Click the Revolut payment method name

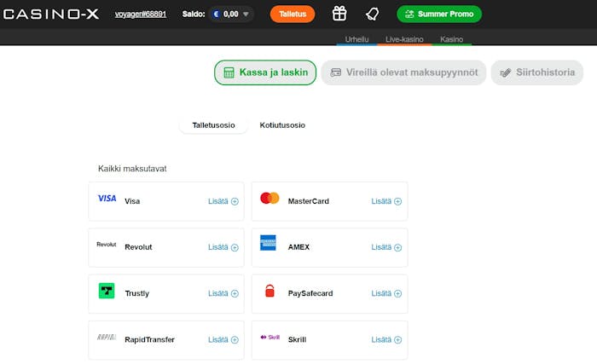tap(138, 247)
